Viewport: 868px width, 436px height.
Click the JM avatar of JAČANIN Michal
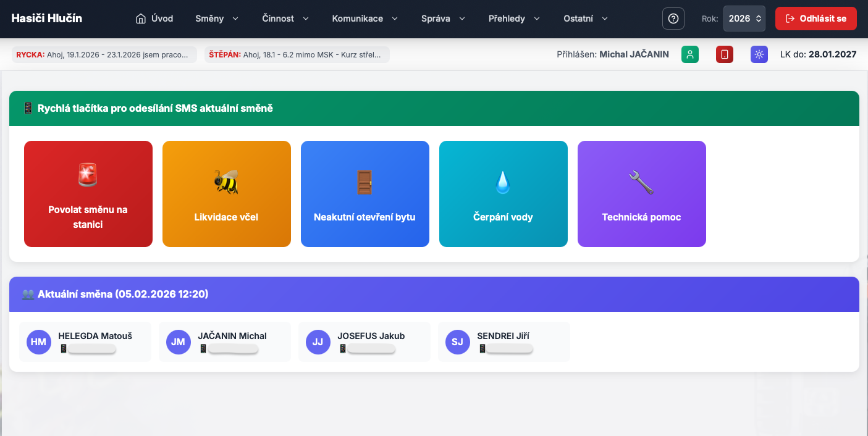(178, 342)
